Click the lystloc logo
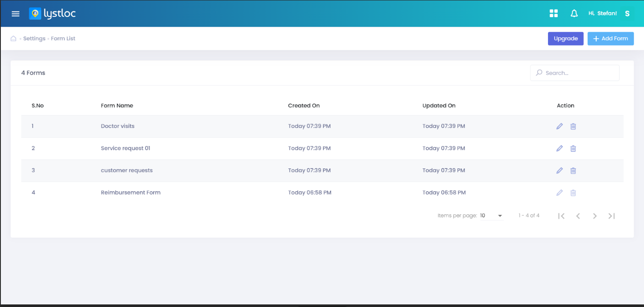This screenshot has width=644, height=307. click(52, 14)
